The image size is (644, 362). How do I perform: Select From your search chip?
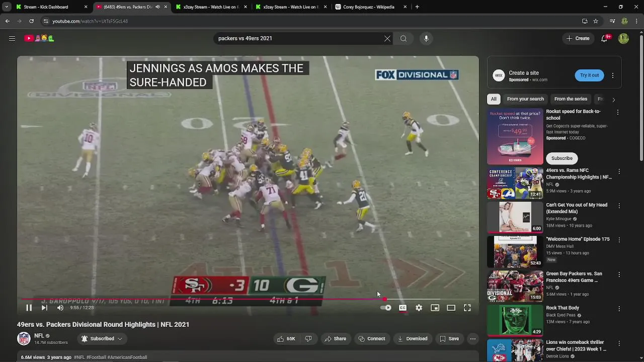tap(525, 99)
